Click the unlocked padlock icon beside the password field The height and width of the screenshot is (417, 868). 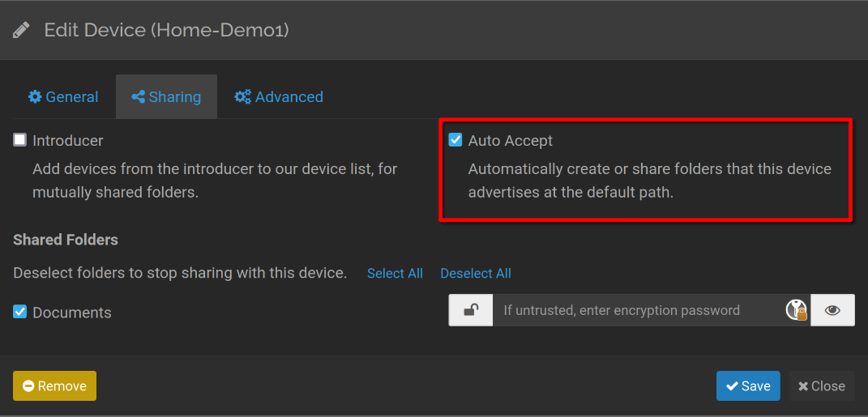point(471,310)
